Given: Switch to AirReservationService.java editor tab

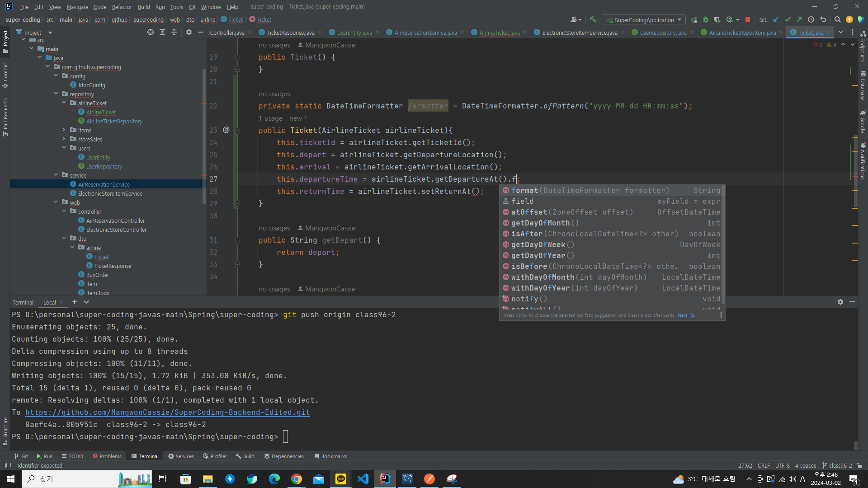Looking at the screenshot, I should tap(425, 33).
